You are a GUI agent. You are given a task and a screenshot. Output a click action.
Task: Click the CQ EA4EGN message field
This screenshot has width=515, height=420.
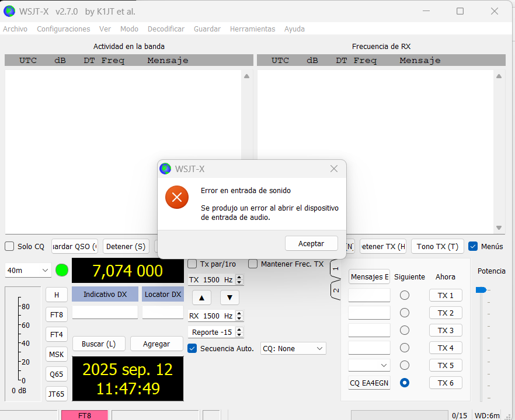point(369,383)
